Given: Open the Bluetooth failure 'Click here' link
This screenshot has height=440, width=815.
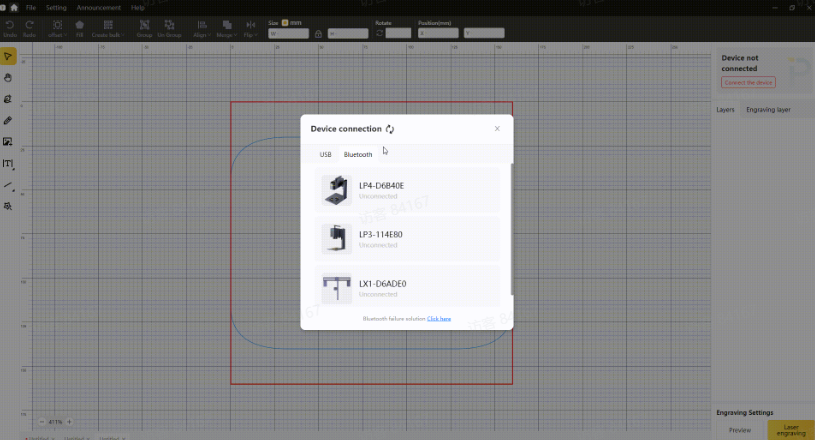Looking at the screenshot, I should [439, 319].
